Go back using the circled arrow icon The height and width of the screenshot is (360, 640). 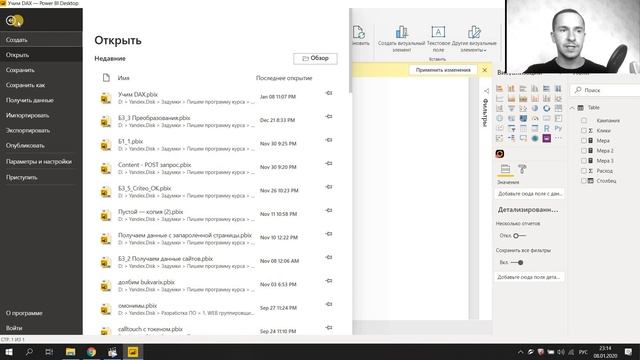[x=11, y=20]
